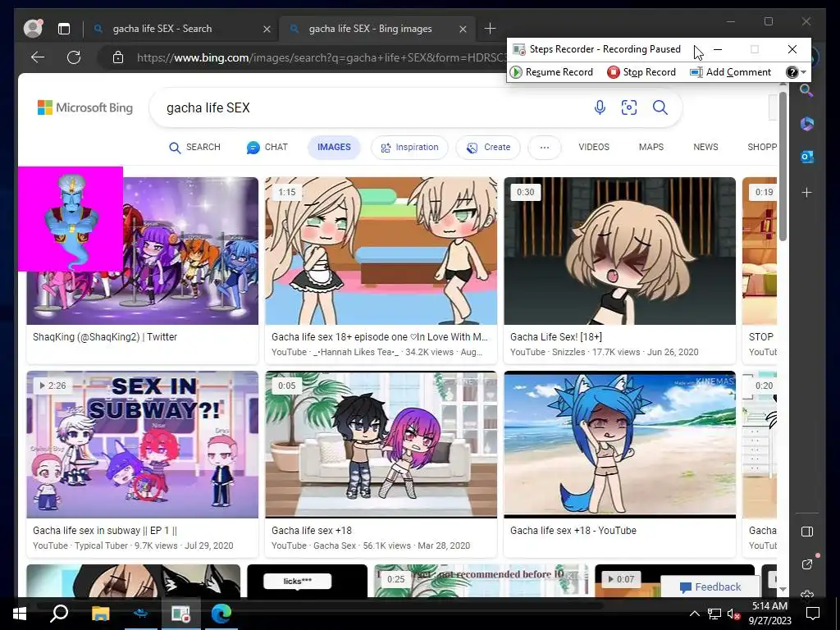840x630 pixels.
Task: Select the IMAGES tab
Action: coord(334,148)
